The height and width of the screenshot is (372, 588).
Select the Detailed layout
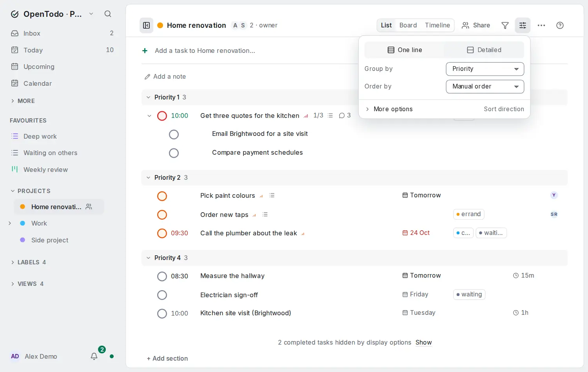point(484,50)
